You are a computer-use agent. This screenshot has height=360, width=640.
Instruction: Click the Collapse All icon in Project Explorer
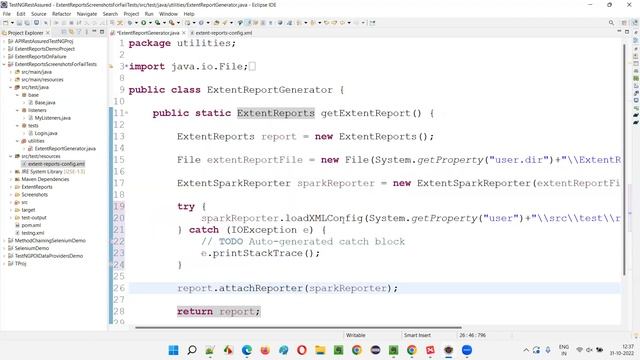[64, 32]
